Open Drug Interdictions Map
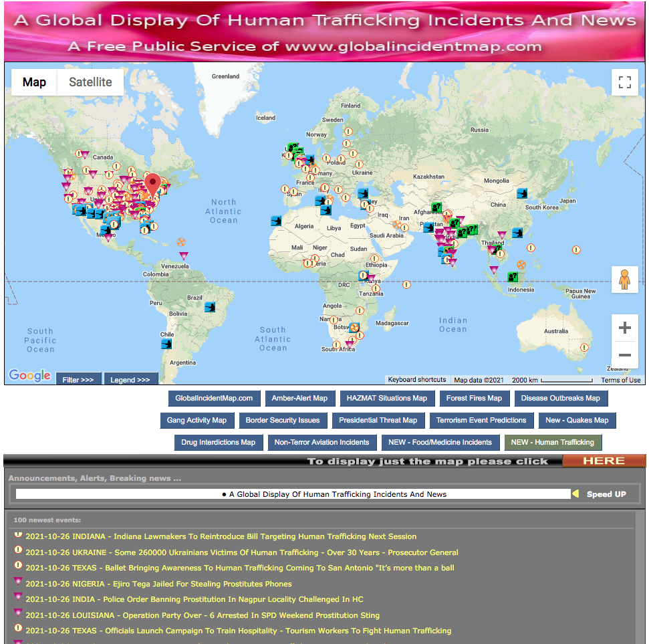 tap(218, 442)
